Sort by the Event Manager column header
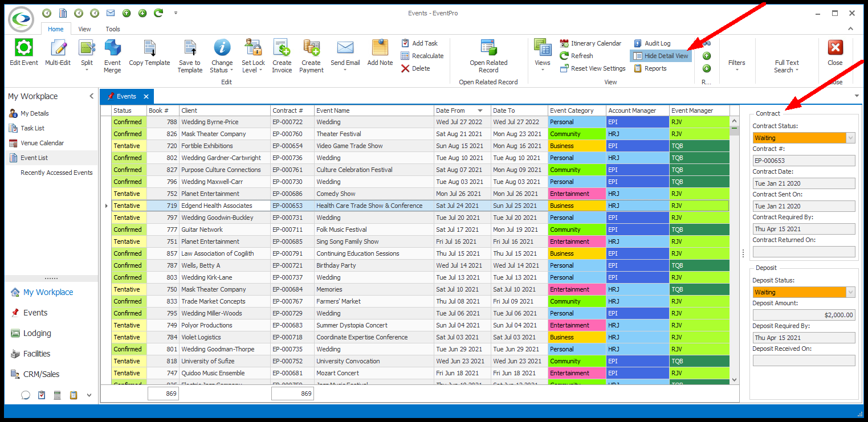This screenshot has height=422, width=868. click(699, 110)
